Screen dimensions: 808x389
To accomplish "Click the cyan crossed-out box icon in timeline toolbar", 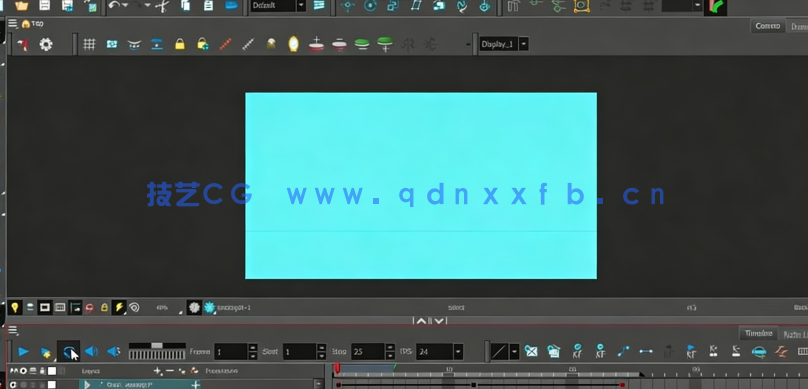I will [531, 351].
